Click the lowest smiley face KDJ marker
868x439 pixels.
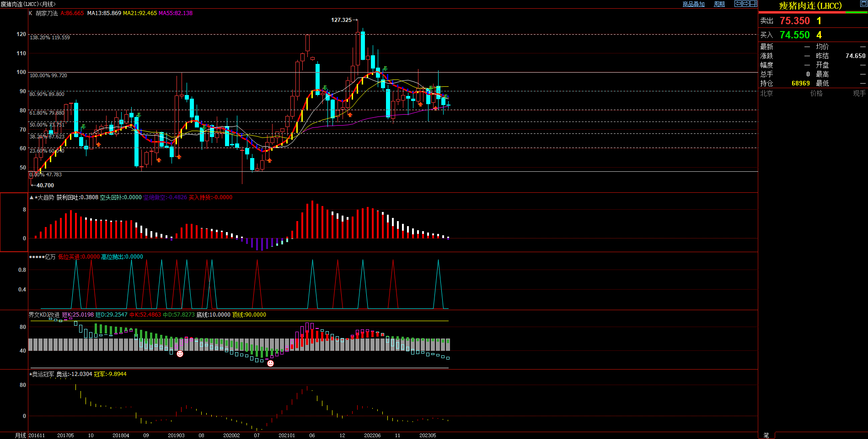click(x=270, y=363)
